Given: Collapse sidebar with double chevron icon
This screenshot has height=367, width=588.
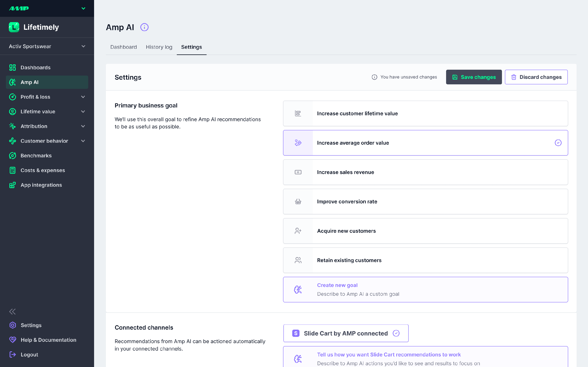Looking at the screenshot, I should (x=12, y=311).
